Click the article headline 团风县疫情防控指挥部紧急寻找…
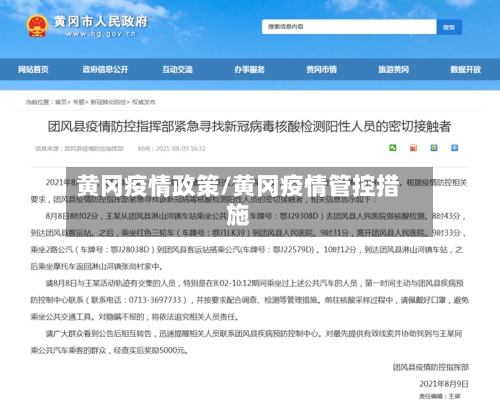 click(x=249, y=126)
